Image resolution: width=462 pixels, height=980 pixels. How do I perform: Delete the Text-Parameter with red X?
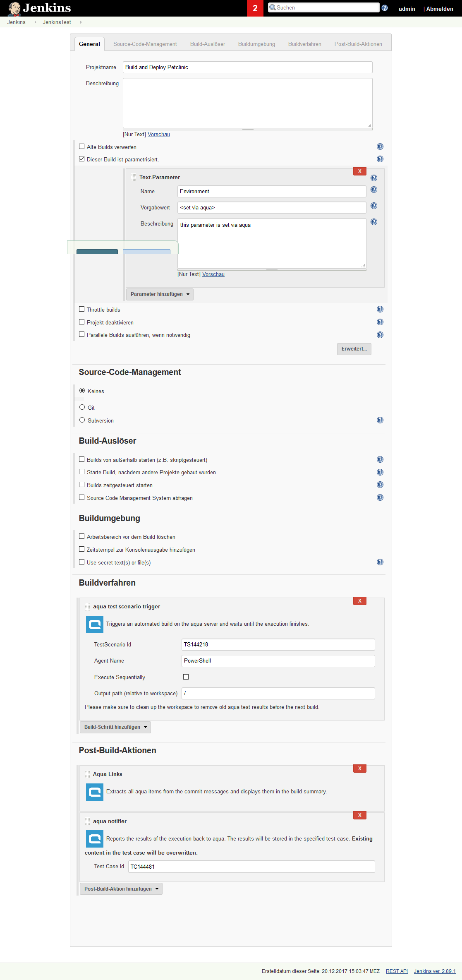359,171
